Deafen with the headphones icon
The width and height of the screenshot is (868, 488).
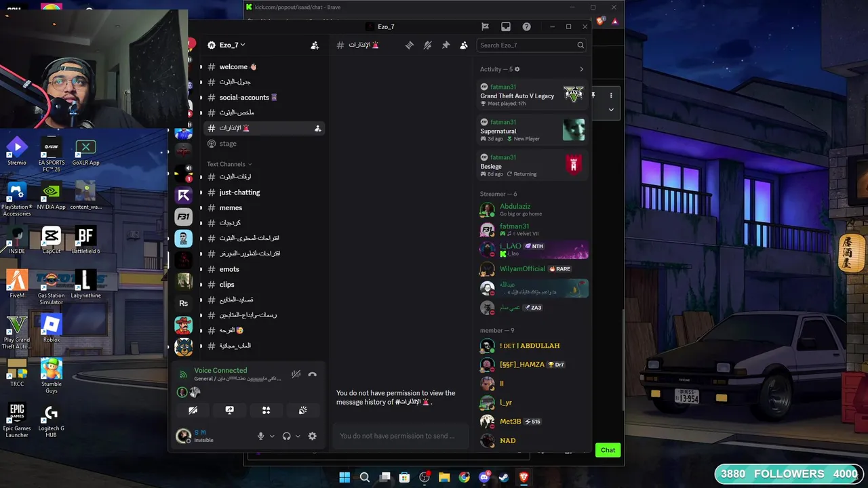point(286,436)
